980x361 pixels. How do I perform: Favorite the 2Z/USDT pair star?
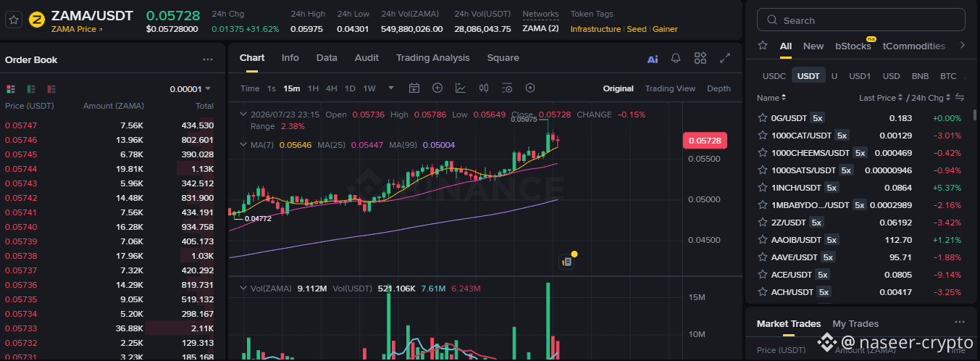coord(762,223)
